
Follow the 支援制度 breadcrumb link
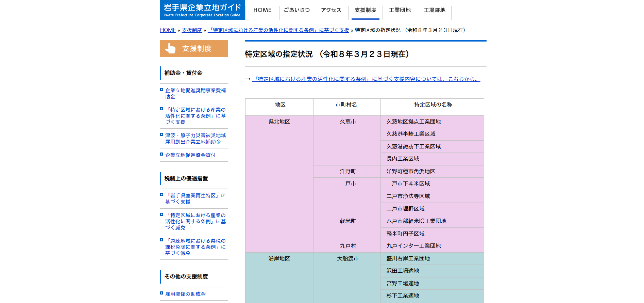tap(192, 30)
